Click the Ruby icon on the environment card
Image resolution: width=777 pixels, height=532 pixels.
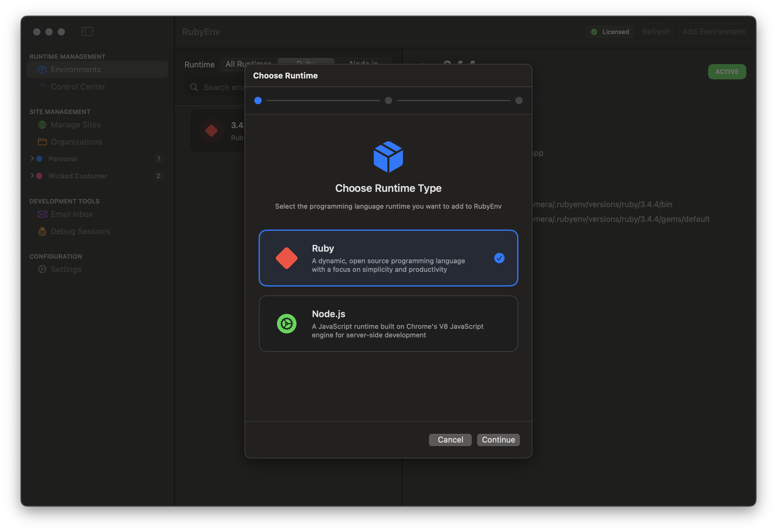(211, 131)
